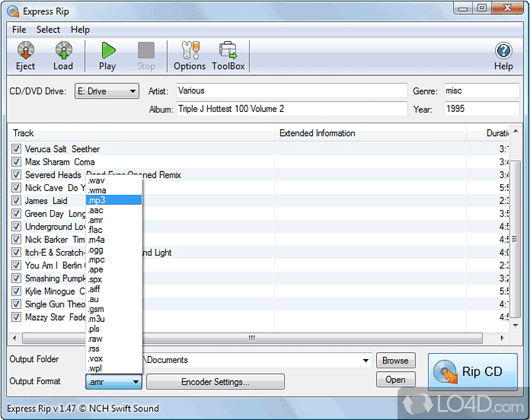Uncheck the Smashing Pumpkins track
The image size is (530, 420).
16,278
